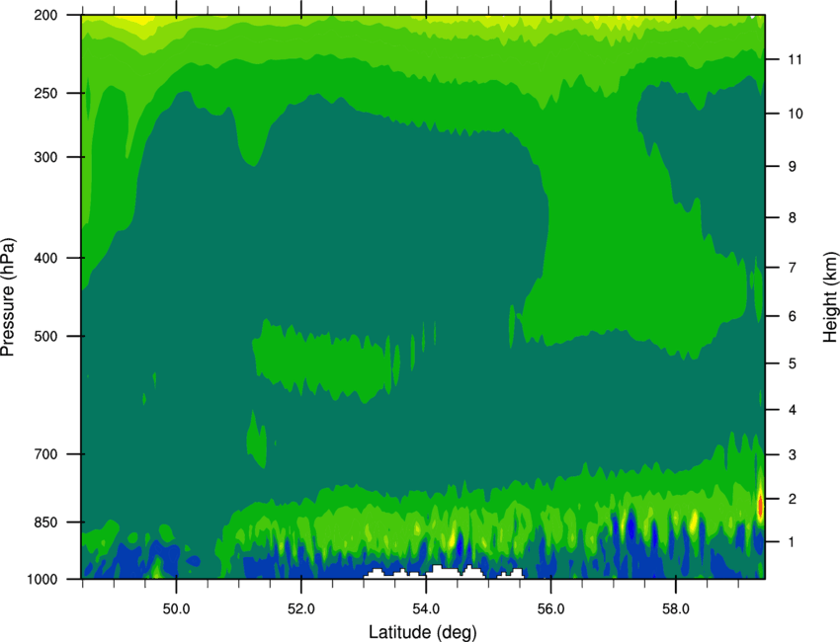840x642 pixels.
Task: Click the 4 km height tick label
Action: (793, 410)
